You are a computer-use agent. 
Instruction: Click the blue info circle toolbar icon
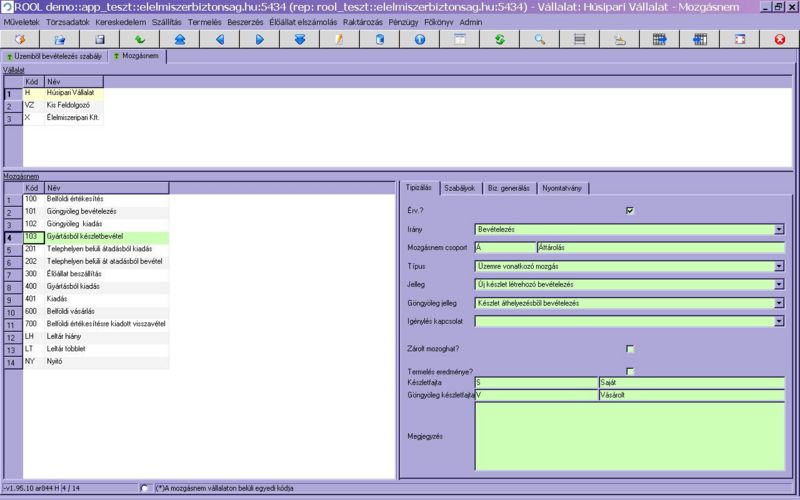(x=419, y=39)
